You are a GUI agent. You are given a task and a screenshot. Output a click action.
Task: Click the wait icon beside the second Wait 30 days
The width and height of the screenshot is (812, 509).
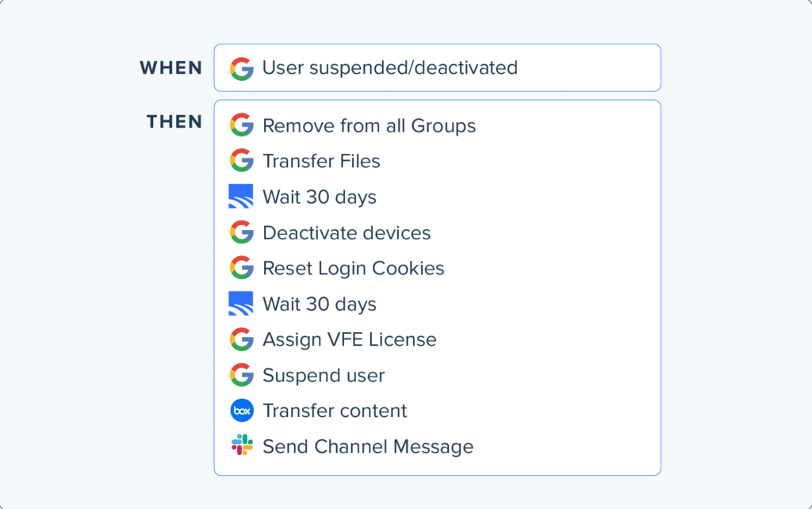(x=242, y=304)
